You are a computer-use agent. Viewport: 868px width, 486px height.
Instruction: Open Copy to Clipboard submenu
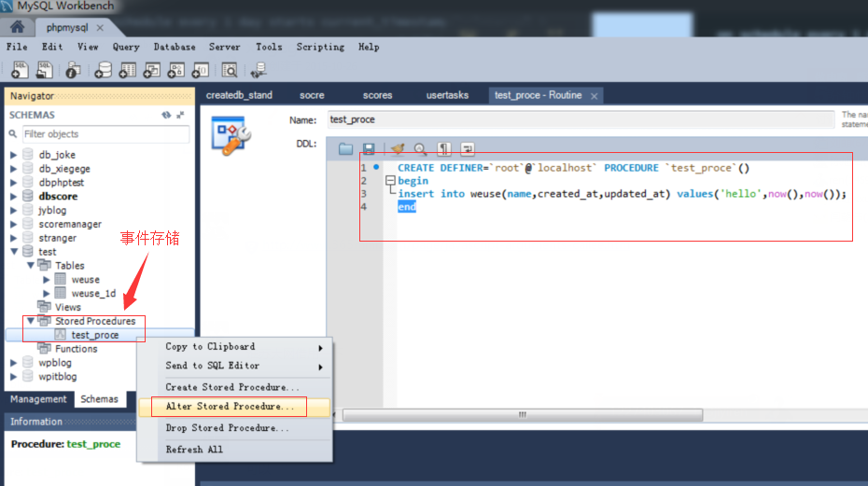(234, 346)
